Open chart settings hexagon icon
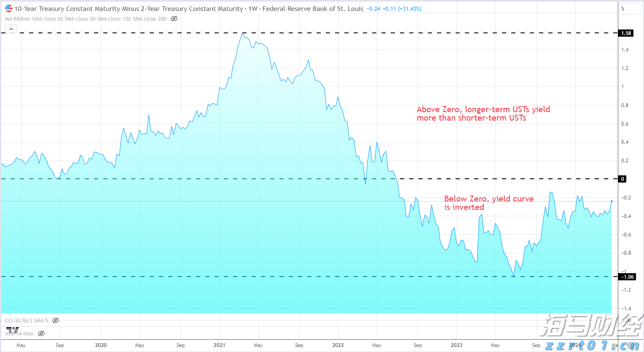Image resolution: width=644 pixels, height=352 pixels. (631, 345)
